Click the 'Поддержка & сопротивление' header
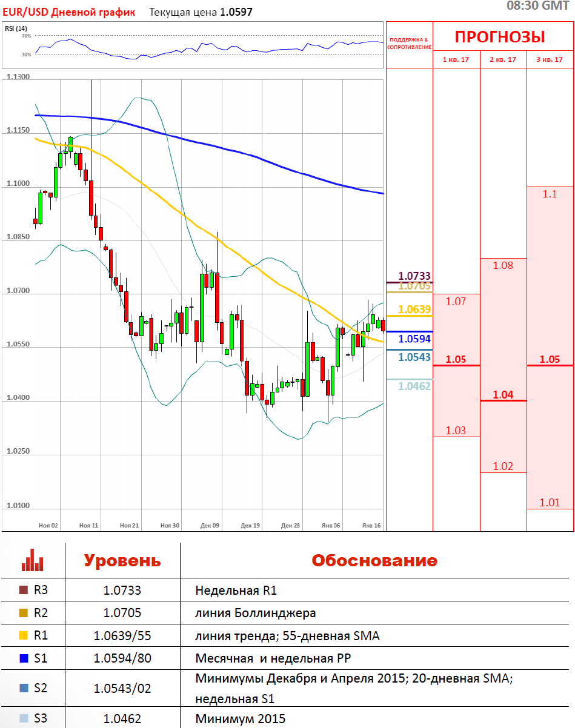This screenshot has height=728, width=575. coord(408,44)
